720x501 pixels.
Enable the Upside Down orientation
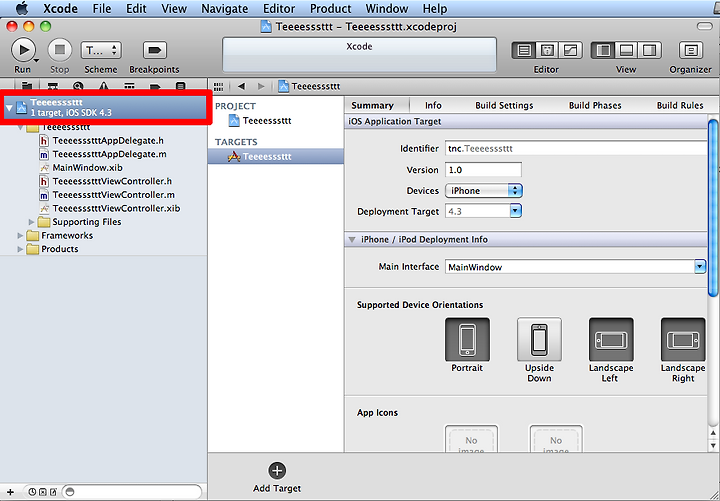pos(539,339)
